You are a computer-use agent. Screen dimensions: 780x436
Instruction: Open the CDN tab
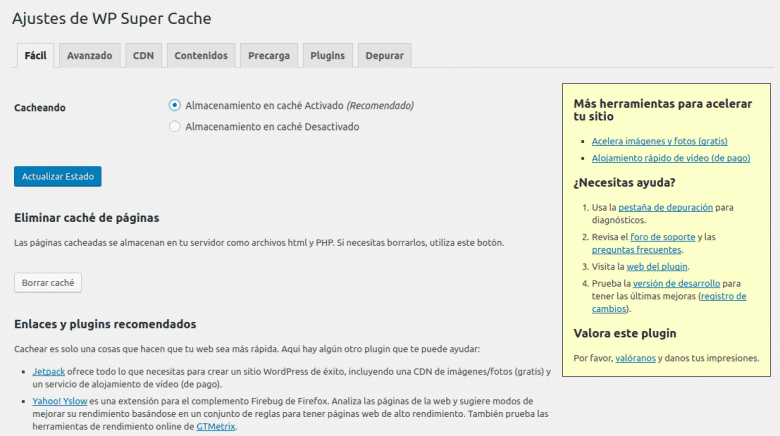tap(143, 55)
